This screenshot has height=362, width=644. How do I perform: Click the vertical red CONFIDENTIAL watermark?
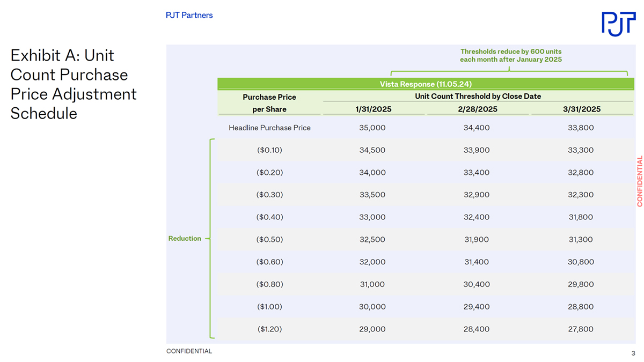pyautogui.click(x=639, y=181)
